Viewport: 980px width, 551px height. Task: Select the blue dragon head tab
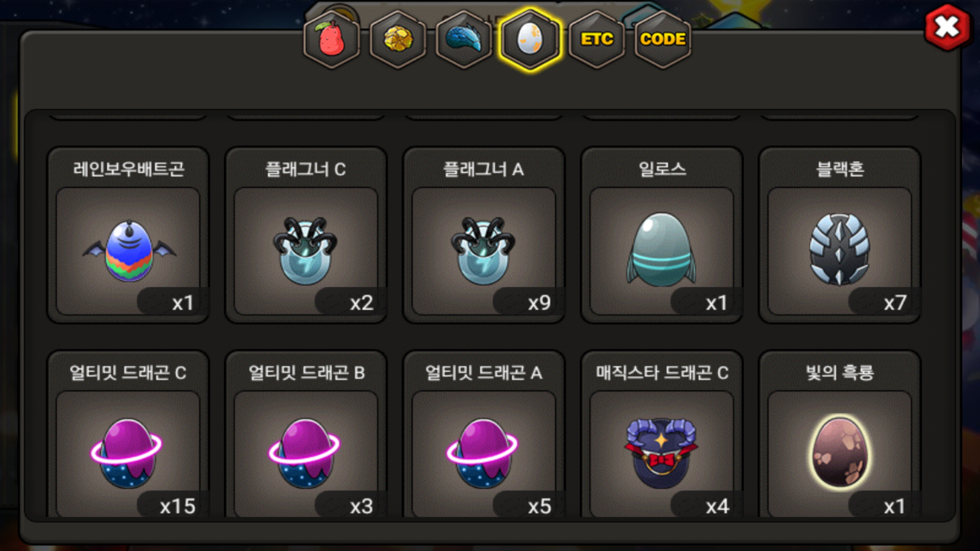point(464,40)
